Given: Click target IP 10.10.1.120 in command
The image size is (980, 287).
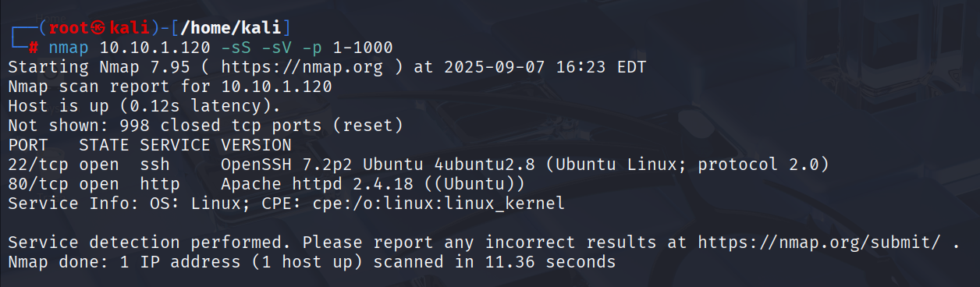Looking at the screenshot, I should pos(154,48).
